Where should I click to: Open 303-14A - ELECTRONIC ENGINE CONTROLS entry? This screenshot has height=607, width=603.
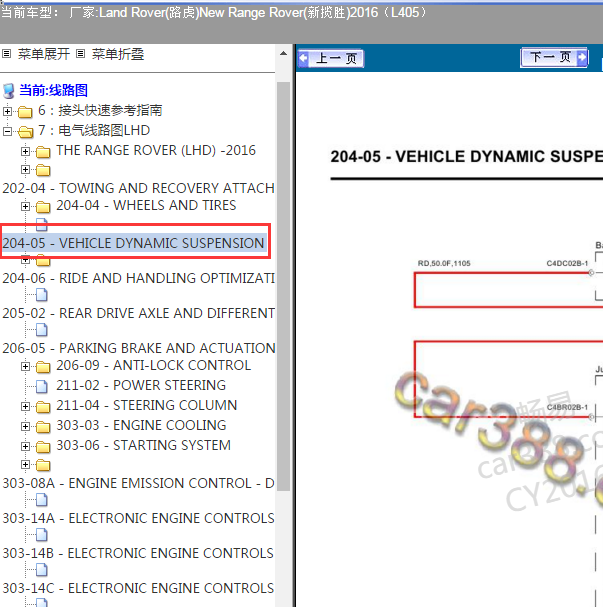tap(138, 518)
